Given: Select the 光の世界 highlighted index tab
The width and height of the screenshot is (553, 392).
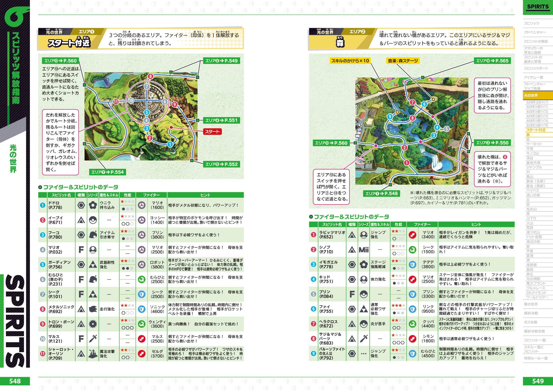Looking at the screenshot, I should [x=538, y=95].
